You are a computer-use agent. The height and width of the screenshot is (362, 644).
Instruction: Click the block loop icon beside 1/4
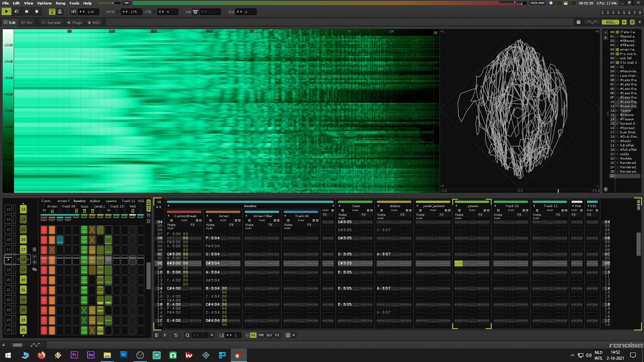click(74, 11)
